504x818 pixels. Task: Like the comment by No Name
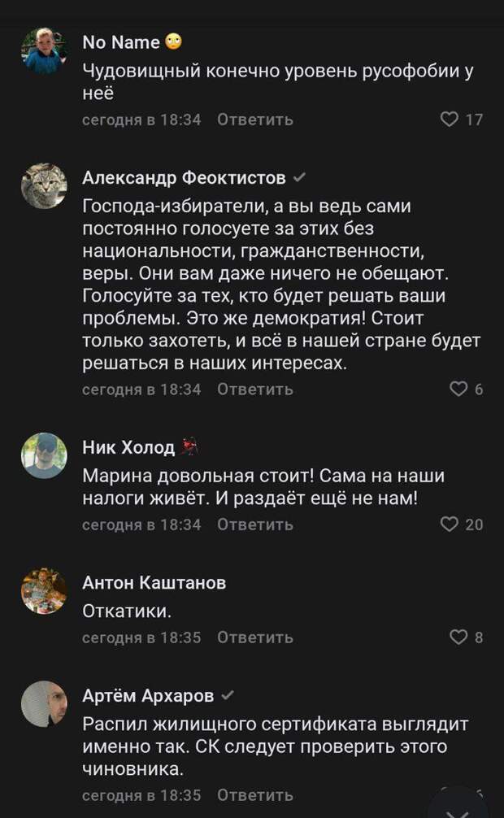click(x=449, y=120)
